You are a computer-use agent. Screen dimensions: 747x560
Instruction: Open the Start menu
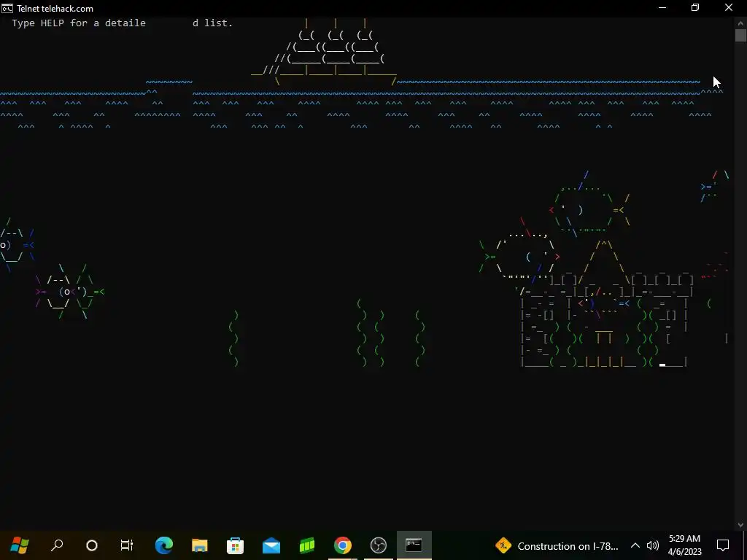[20, 545]
